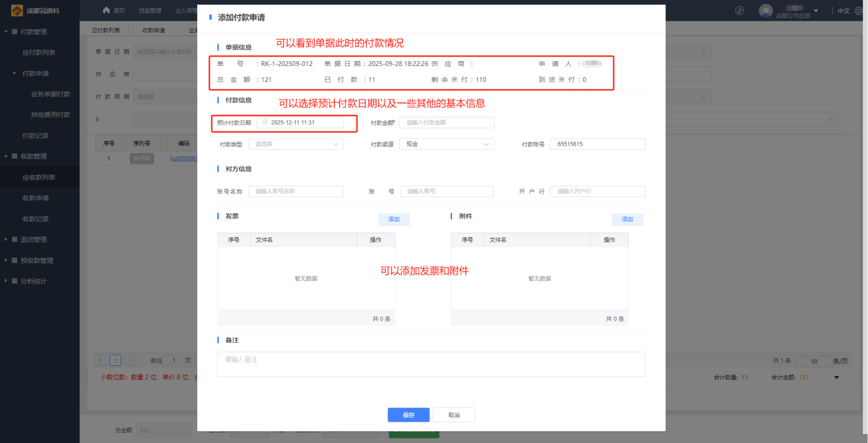
Task: Open 其他费用付款 in the sidebar
Action: point(51,115)
